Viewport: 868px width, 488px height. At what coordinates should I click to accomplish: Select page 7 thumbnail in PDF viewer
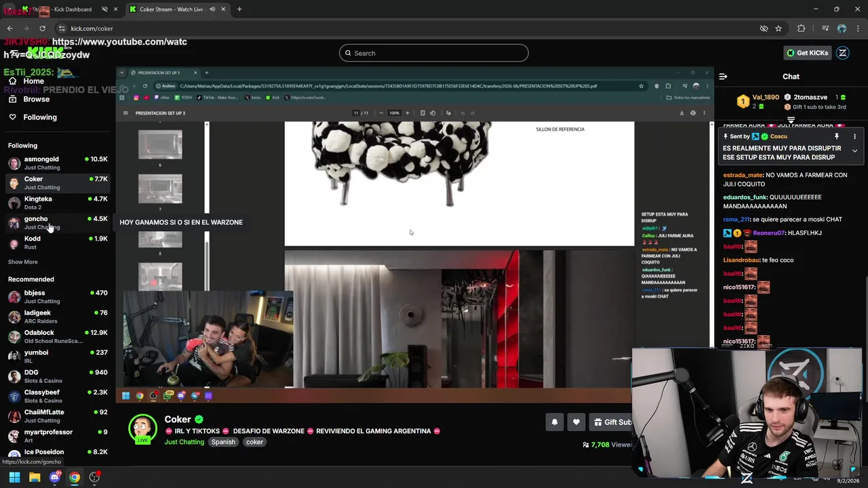[160, 189]
